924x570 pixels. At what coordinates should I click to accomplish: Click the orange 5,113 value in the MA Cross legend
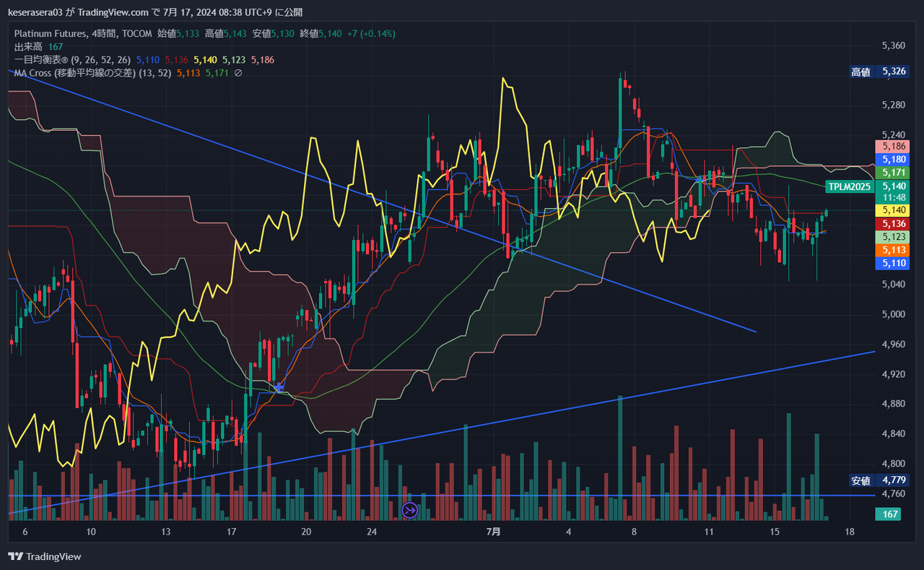(x=188, y=73)
